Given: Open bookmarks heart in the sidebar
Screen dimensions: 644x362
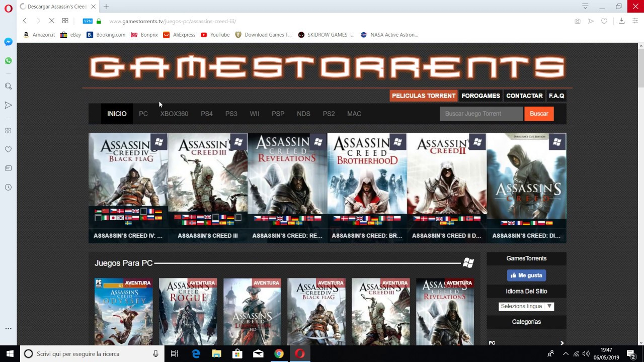Looking at the screenshot, I should pos(8,149).
